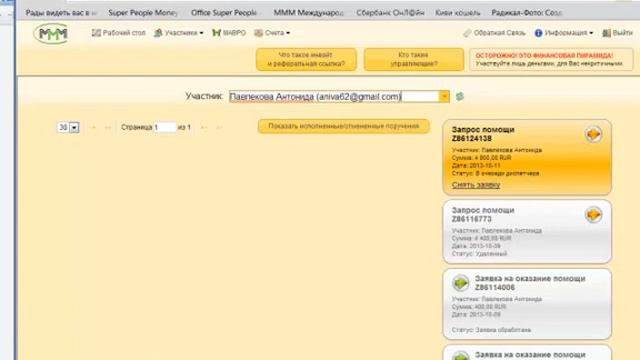
Task: Click 'Статус: Заявка обработана' text
Action: 491,330
